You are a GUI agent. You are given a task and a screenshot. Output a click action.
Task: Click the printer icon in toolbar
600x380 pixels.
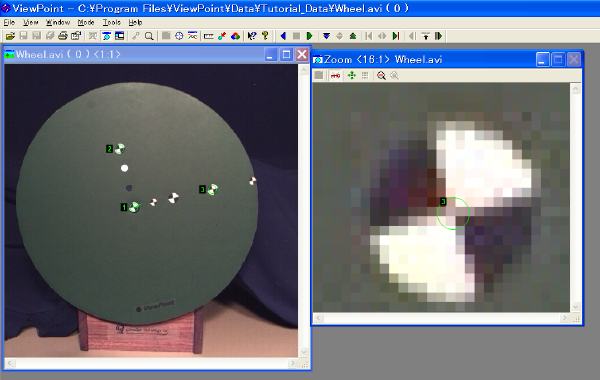pyautogui.click(x=63, y=36)
